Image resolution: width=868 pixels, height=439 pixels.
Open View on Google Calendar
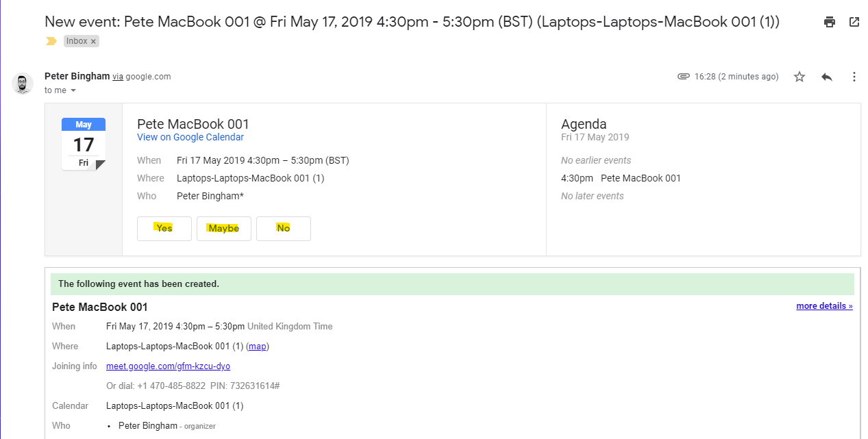190,137
